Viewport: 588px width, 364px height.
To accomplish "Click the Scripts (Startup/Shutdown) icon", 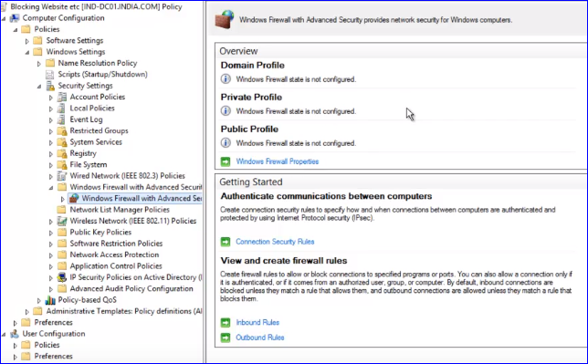I will click(x=50, y=75).
